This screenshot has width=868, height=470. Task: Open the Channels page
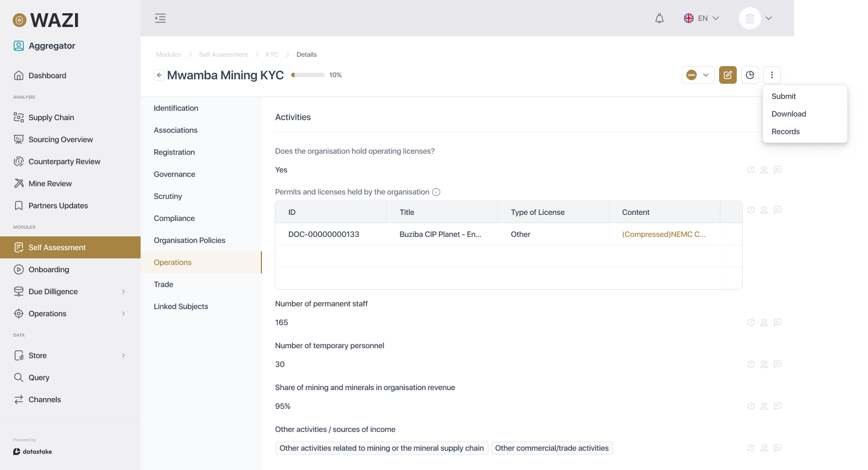[x=70, y=399]
